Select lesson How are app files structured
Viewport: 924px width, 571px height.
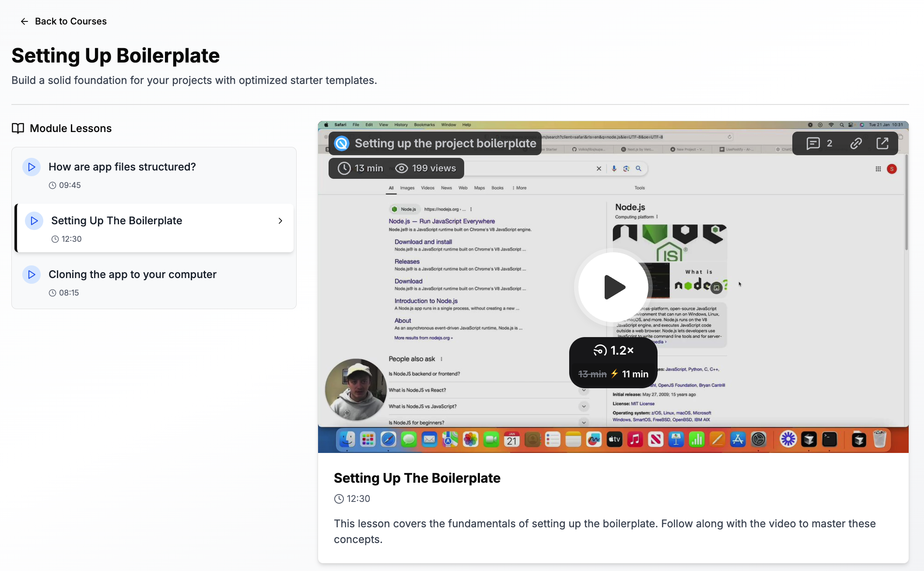click(x=122, y=167)
